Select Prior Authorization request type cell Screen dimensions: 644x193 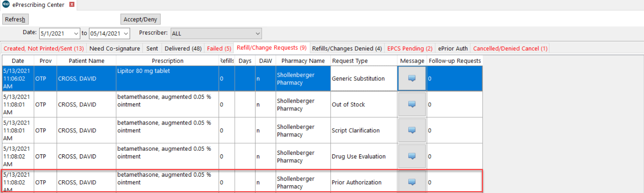pyautogui.click(x=364, y=182)
